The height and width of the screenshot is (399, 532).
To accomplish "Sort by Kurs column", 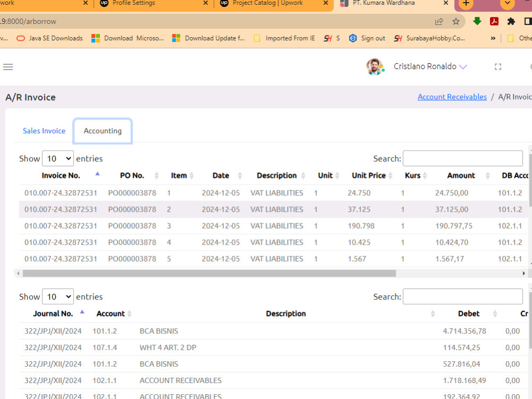I will click(x=413, y=176).
